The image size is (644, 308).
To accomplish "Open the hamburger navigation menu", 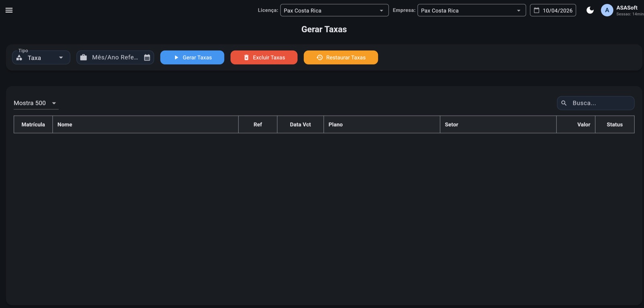I will 9,10.
